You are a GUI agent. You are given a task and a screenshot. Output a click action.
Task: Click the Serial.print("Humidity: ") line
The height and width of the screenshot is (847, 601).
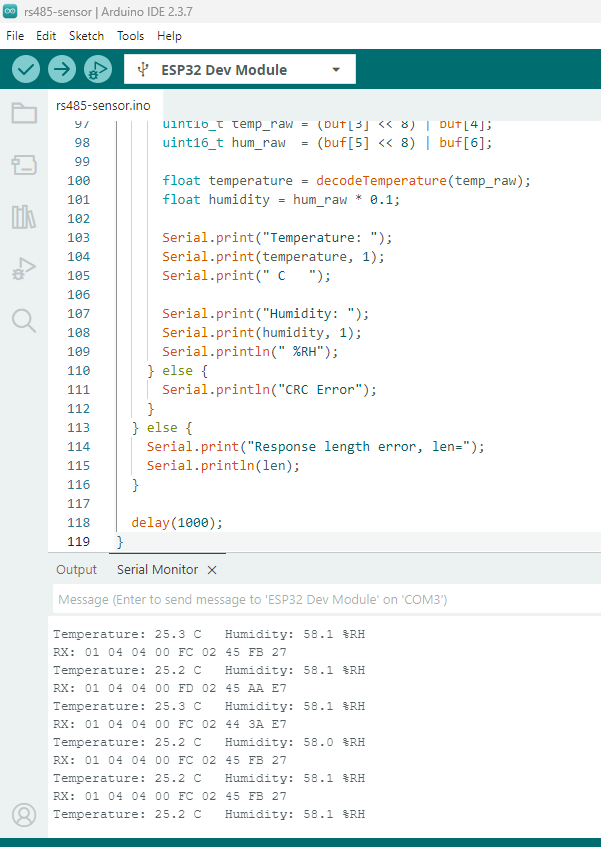point(266,313)
